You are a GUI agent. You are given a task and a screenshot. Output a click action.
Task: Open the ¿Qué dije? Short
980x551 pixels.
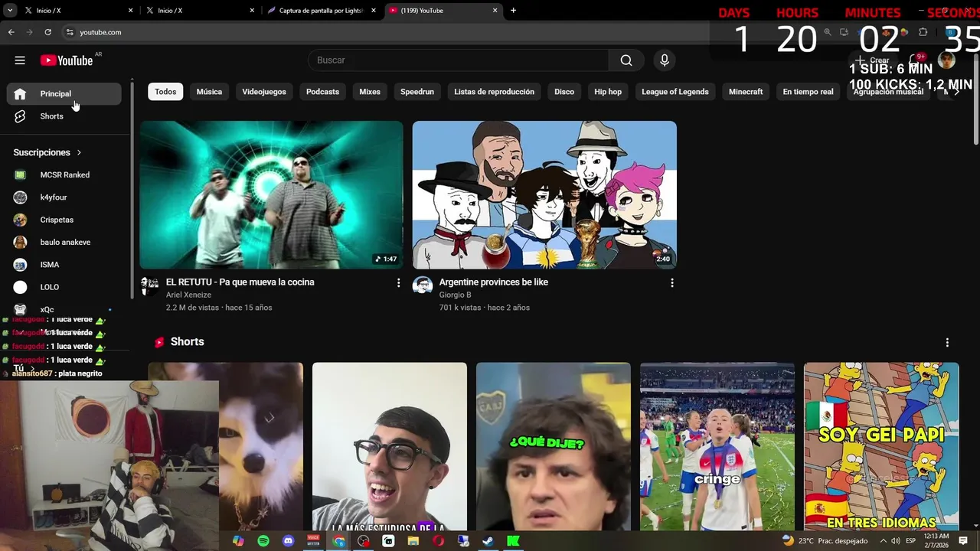pyautogui.click(x=554, y=447)
